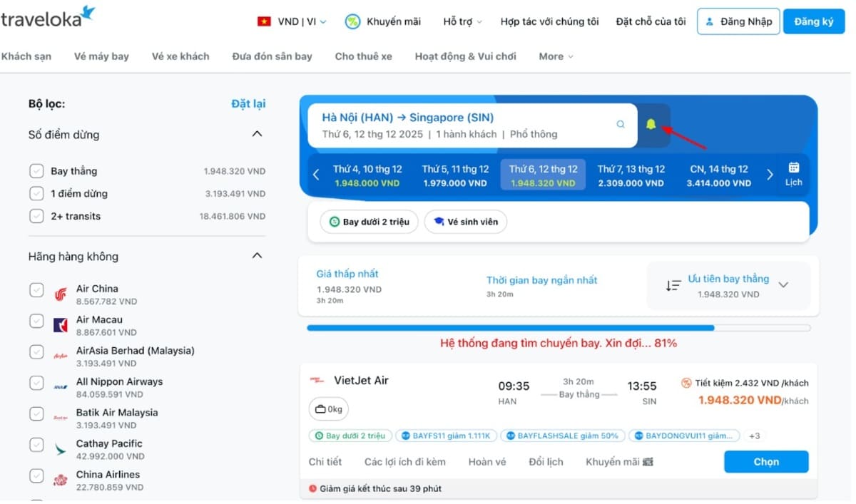Open the Vé máy bay menu item
Screen dimensions: 856x504
[101, 56]
